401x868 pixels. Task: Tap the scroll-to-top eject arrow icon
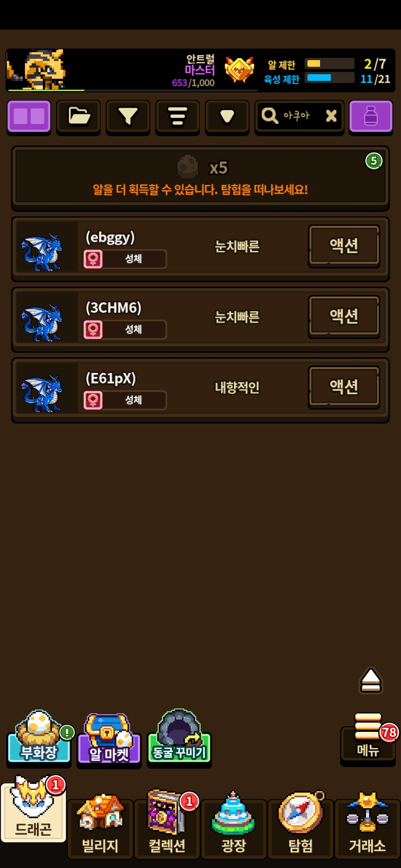click(371, 680)
